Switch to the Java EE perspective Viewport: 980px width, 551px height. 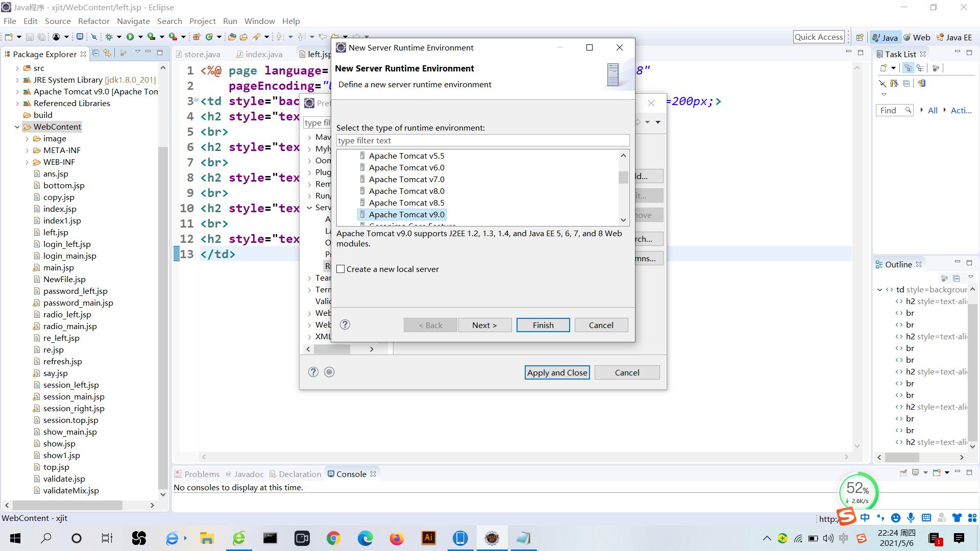pyautogui.click(x=954, y=37)
